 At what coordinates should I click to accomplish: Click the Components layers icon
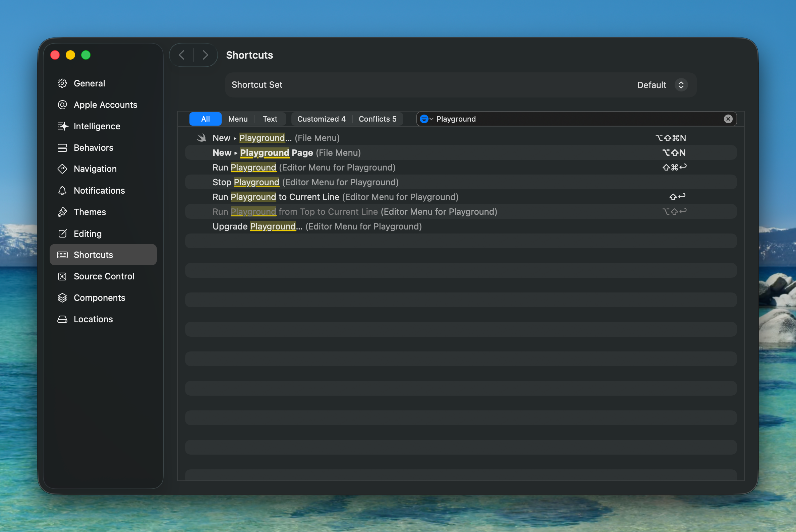pos(62,297)
